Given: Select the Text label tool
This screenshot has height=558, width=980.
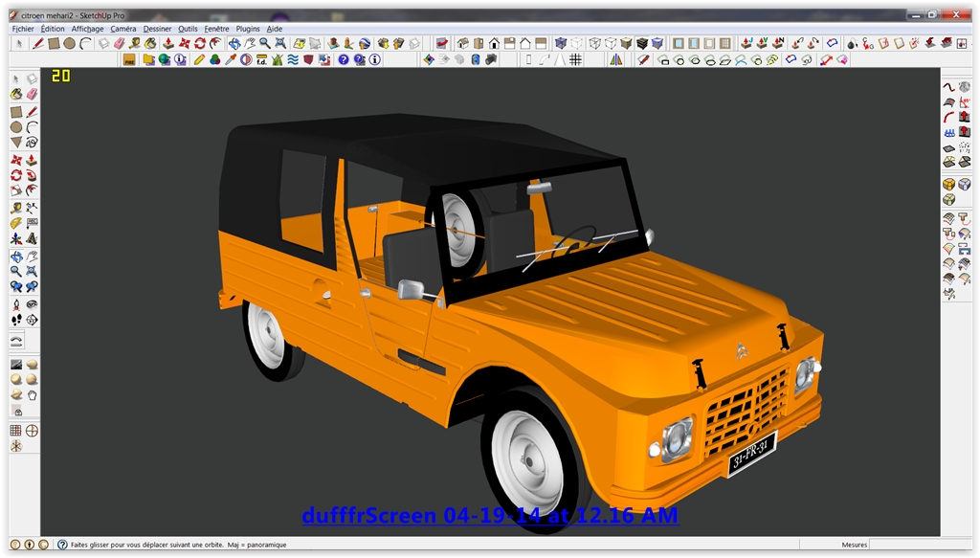Looking at the screenshot, I should (x=32, y=223).
